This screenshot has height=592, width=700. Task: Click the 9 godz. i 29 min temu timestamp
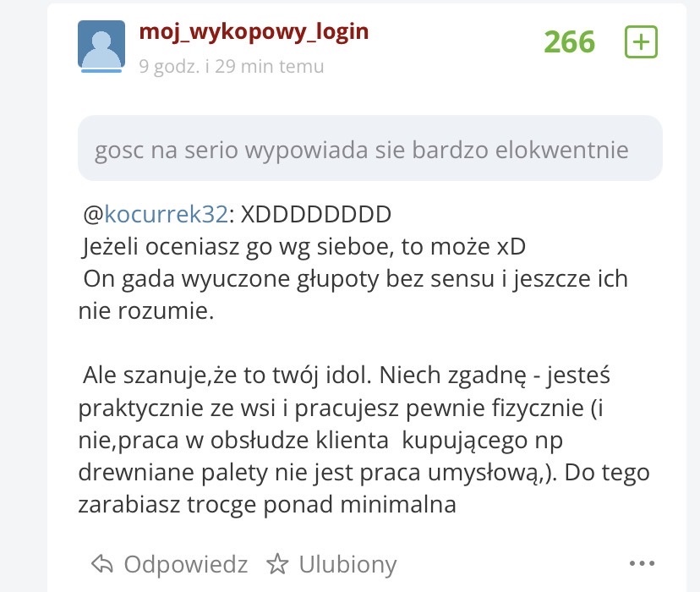point(232,67)
